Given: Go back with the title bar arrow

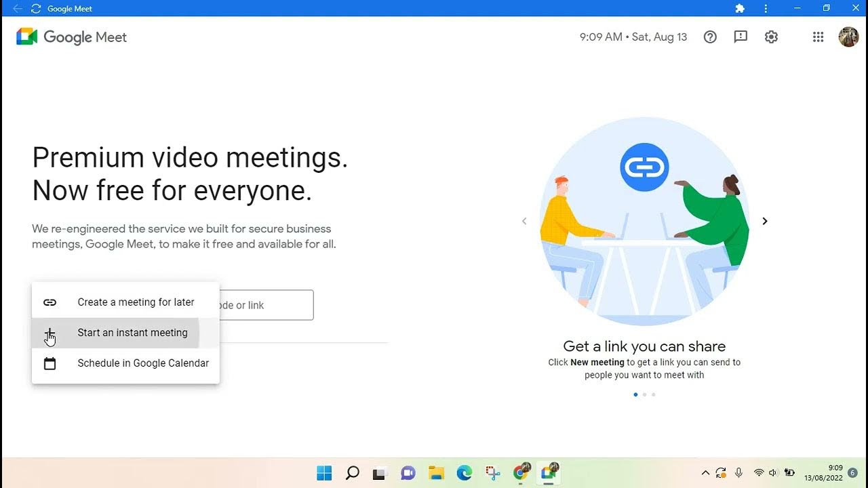Looking at the screenshot, I should pyautogui.click(x=17, y=9).
